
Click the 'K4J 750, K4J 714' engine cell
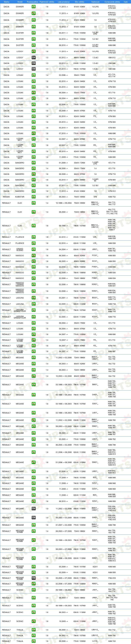[112, 590]
